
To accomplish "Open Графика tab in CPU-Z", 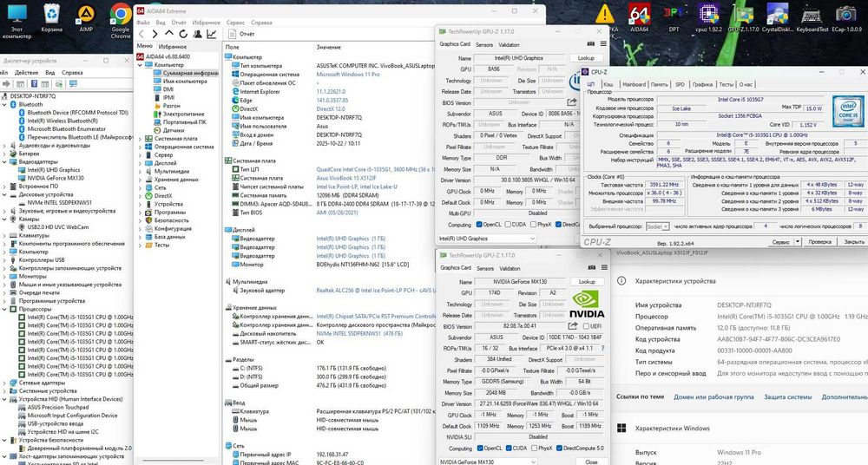I will (x=702, y=85).
